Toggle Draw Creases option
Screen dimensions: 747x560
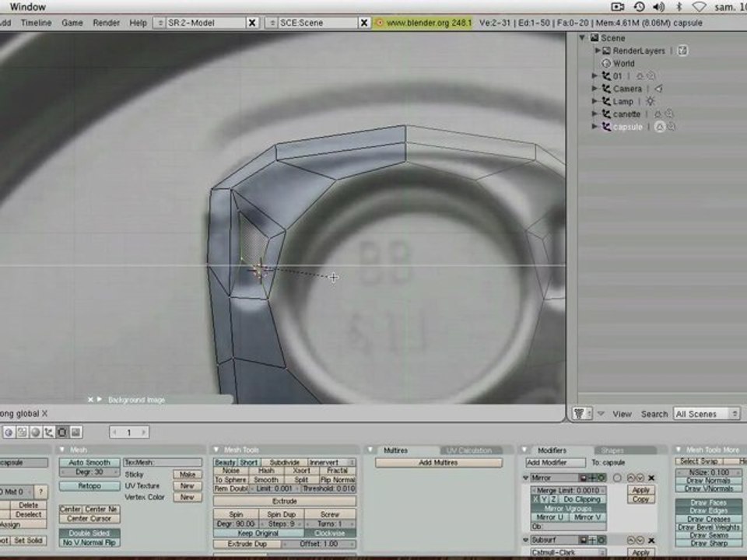click(708, 519)
